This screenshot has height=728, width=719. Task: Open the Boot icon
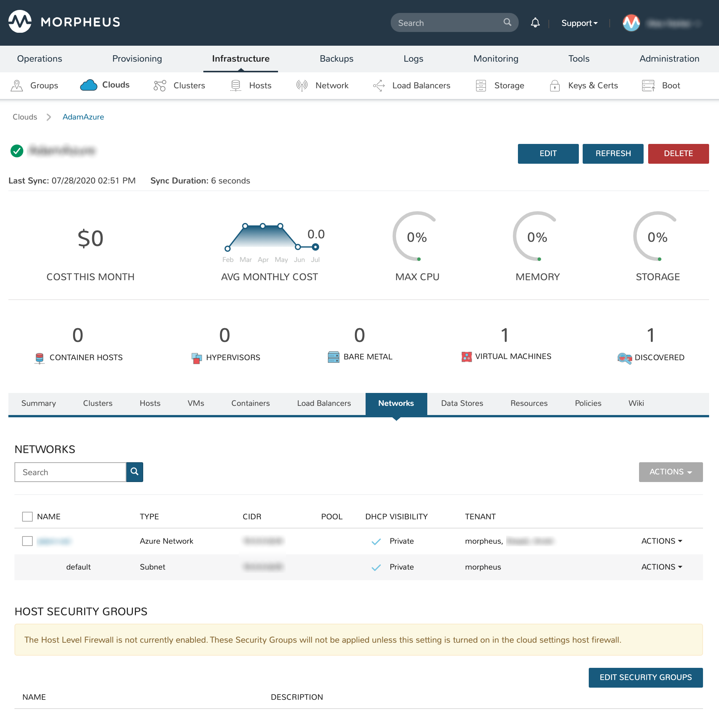648,85
